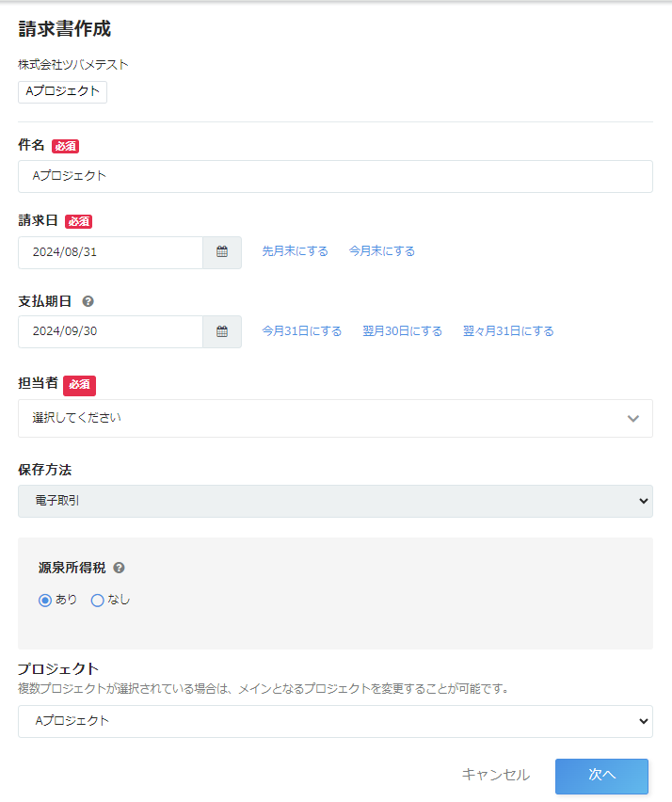The width and height of the screenshot is (672, 802).
Task: Set due date via 翌々月31日にする
Action: [x=508, y=331]
